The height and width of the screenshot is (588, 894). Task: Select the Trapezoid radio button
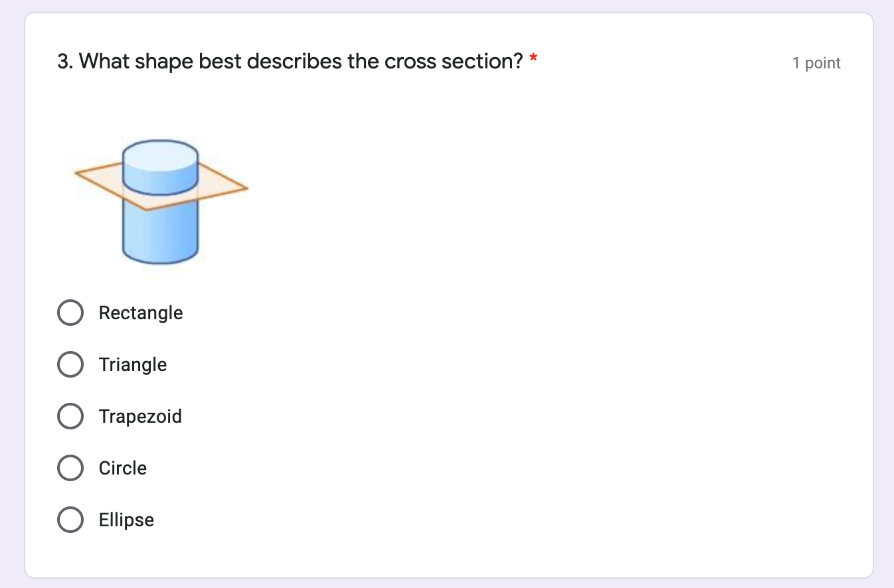tap(70, 416)
